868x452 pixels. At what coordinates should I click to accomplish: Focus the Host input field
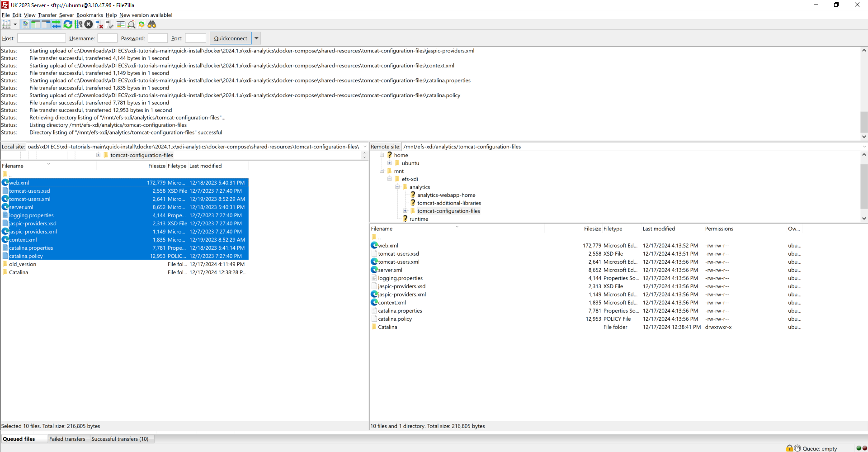(42, 38)
